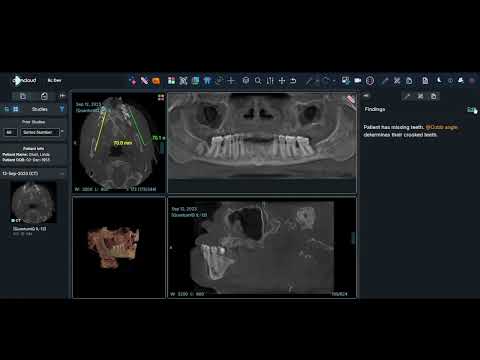
Task: Select the pan move arrows tool
Action: pyautogui.click(x=282, y=80)
